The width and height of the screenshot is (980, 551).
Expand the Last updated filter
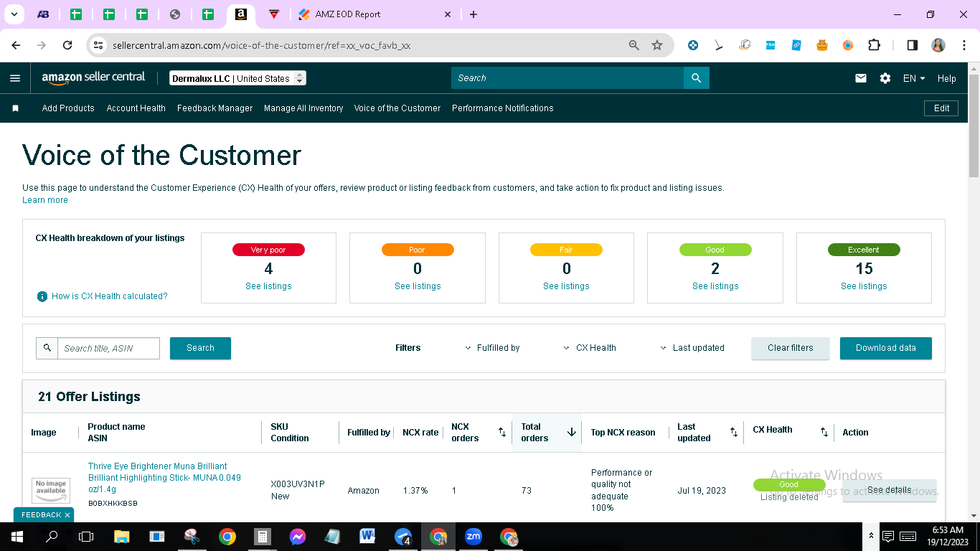click(692, 348)
